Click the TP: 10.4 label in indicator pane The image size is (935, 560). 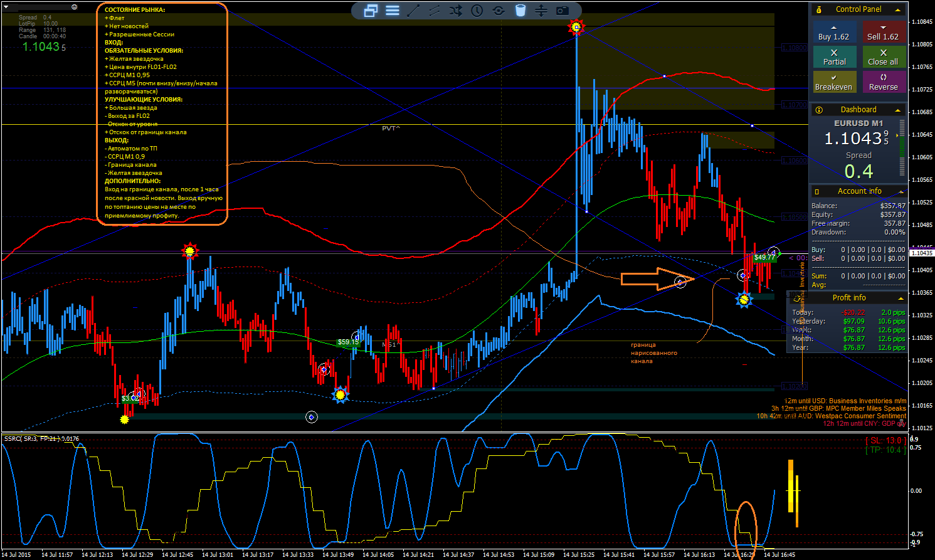pos(884,450)
